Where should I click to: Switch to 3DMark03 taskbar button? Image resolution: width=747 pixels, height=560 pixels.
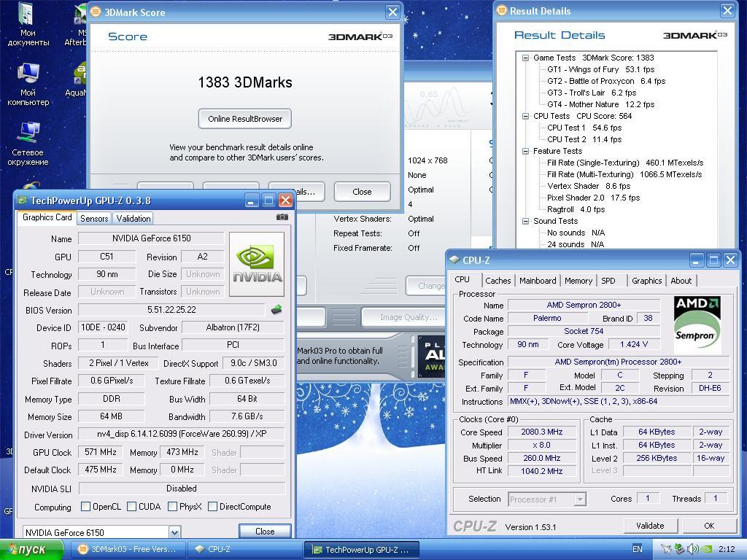127,549
